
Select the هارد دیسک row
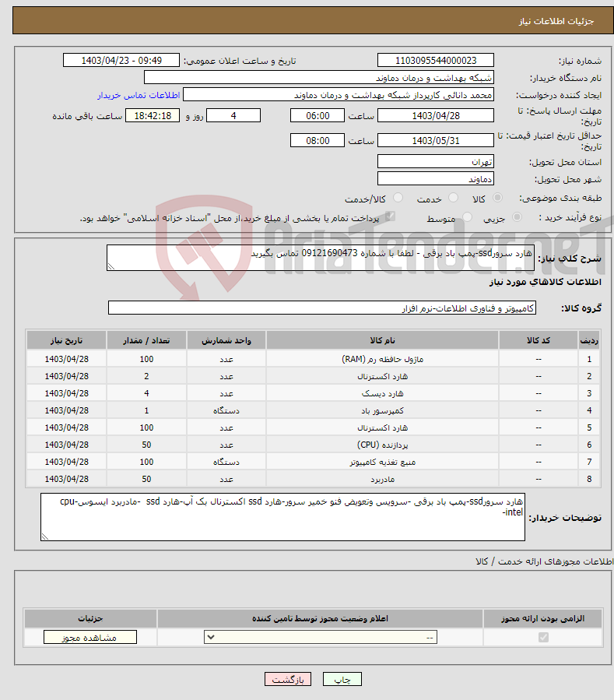[314, 393]
